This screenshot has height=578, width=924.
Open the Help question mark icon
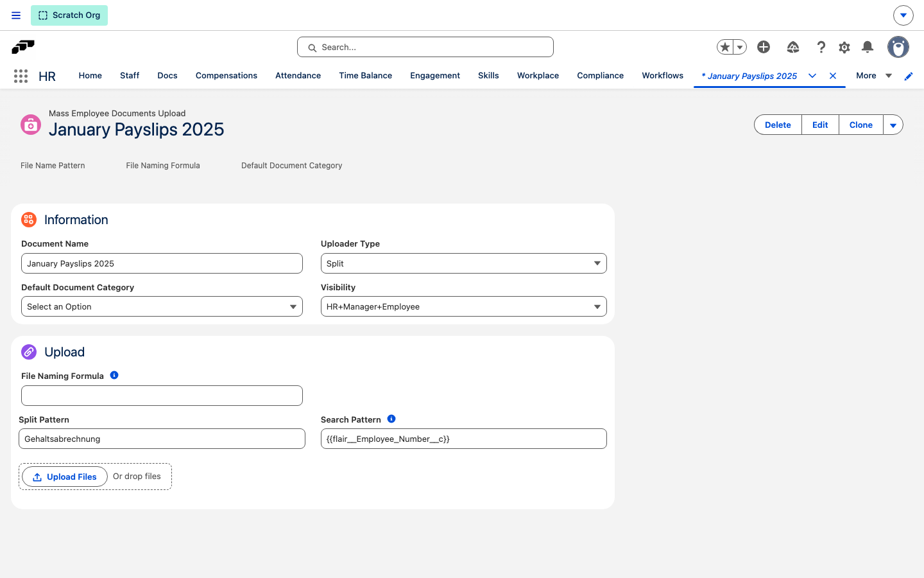coord(821,47)
